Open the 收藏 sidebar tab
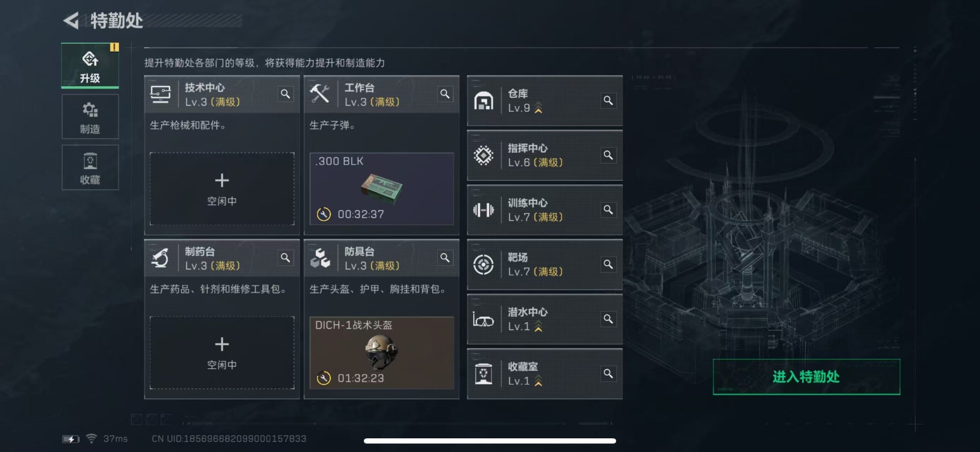This screenshot has height=452, width=980. 90,168
